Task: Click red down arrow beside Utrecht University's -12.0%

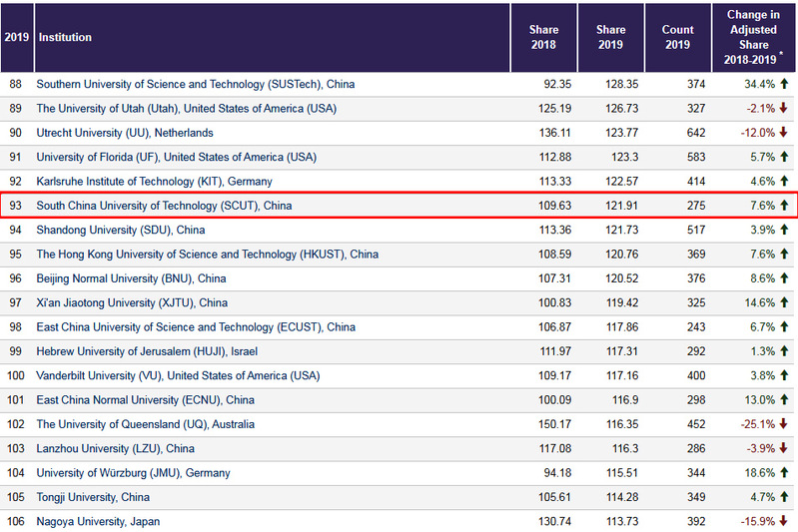Action: click(x=784, y=133)
